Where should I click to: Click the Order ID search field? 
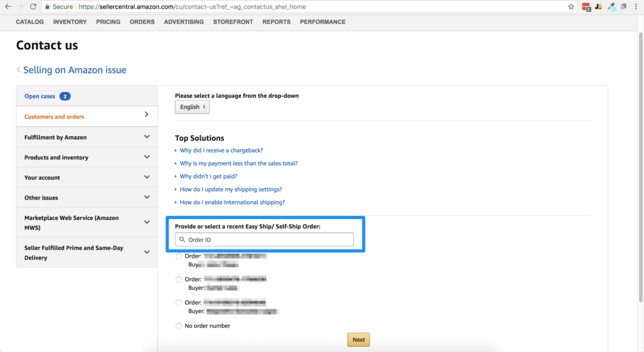pyautogui.click(x=264, y=239)
